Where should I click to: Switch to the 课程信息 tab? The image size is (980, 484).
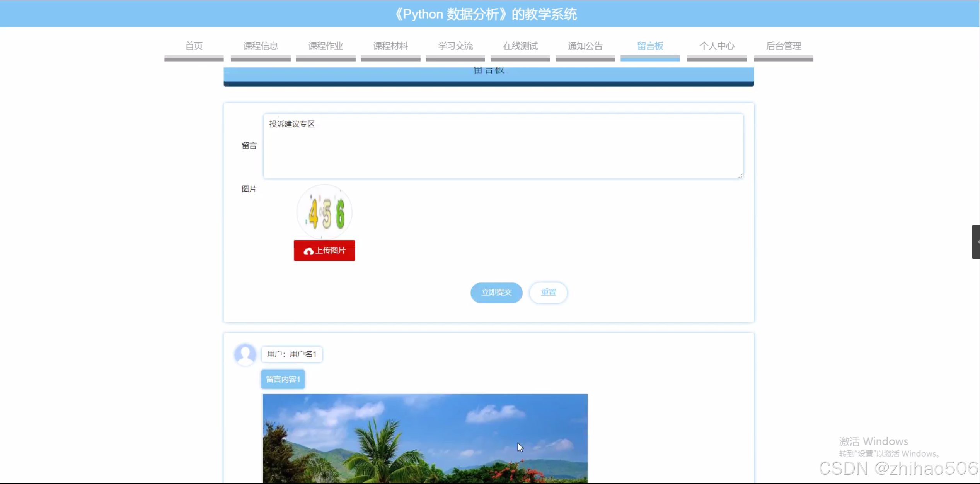260,46
